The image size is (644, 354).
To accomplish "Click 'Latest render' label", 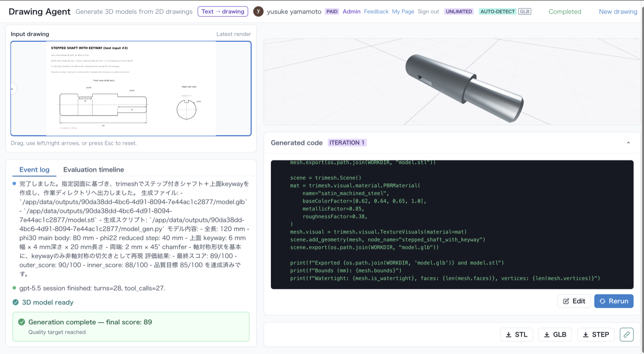I will pyautogui.click(x=233, y=34).
